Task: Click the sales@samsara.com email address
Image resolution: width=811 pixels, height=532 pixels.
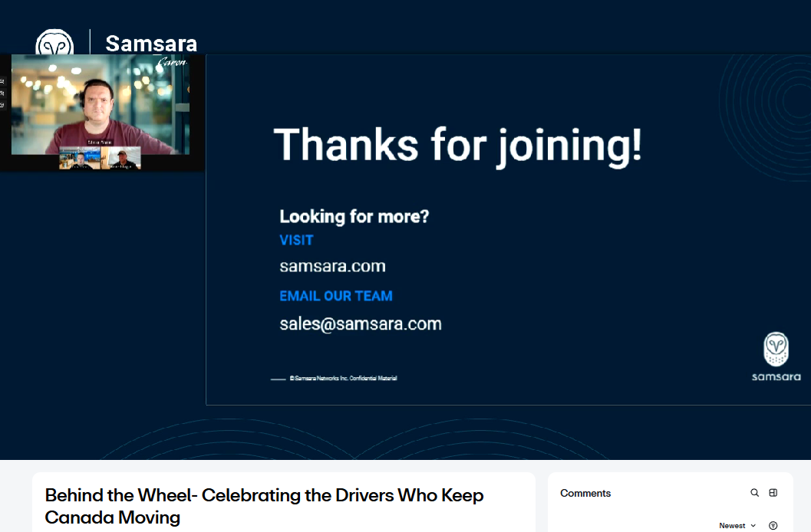Action: pos(361,323)
